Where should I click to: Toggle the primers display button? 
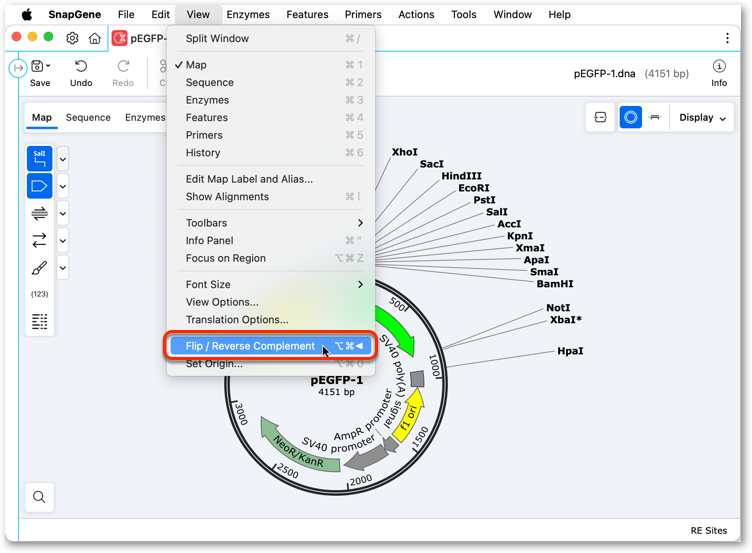click(x=39, y=213)
